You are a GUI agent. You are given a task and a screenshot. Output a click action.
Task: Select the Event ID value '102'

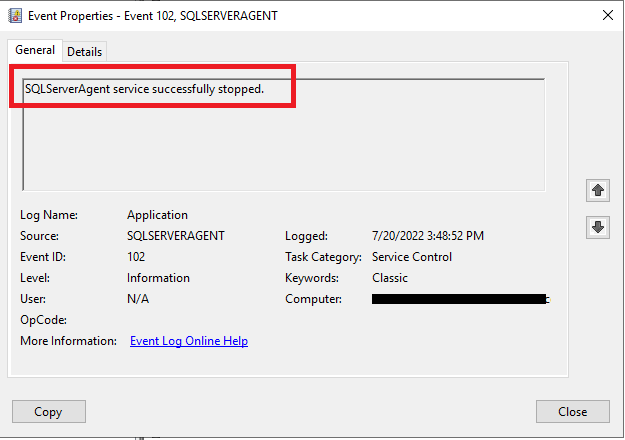tap(136, 257)
